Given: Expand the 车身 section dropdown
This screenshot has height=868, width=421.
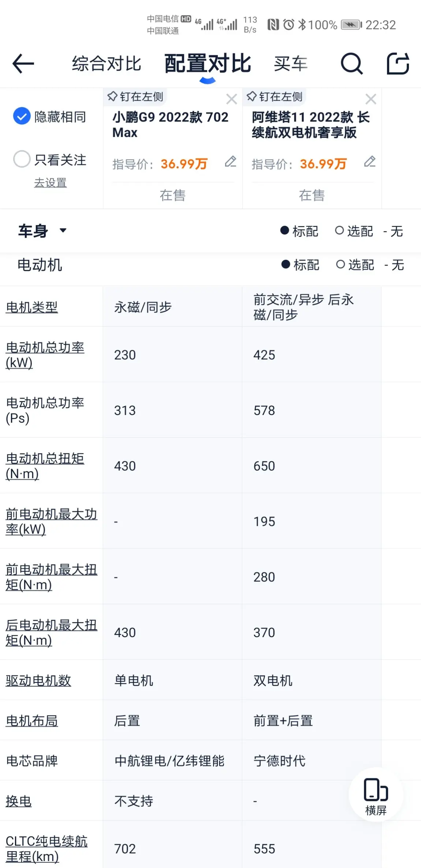Looking at the screenshot, I should pyautogui.click(x=42, y=231).
